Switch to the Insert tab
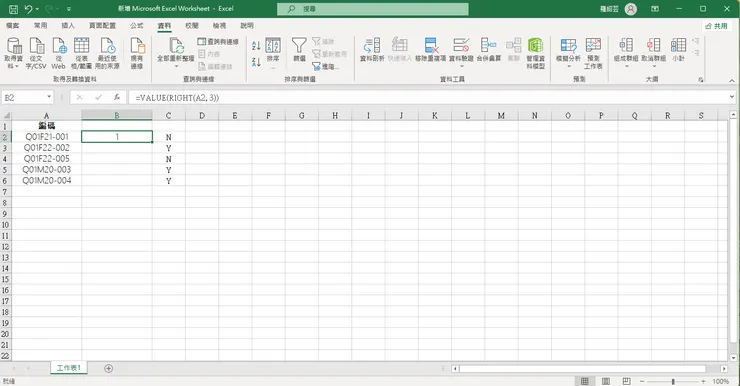 pos(68,25)
